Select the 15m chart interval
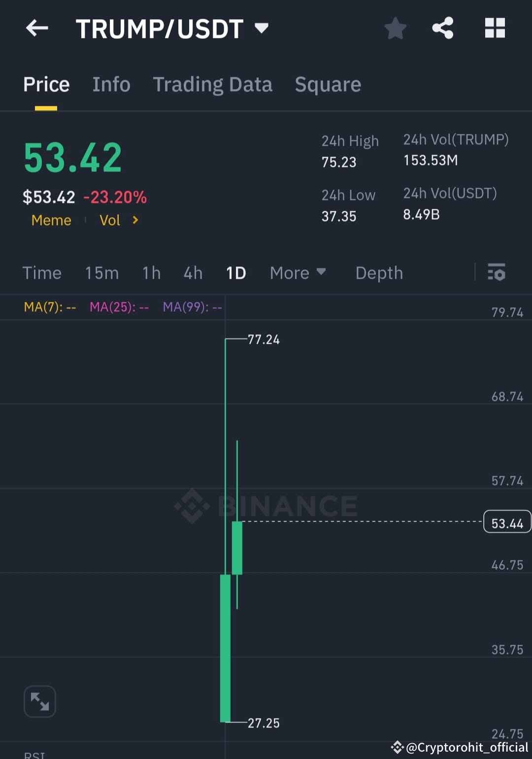 tap(102, 273)
